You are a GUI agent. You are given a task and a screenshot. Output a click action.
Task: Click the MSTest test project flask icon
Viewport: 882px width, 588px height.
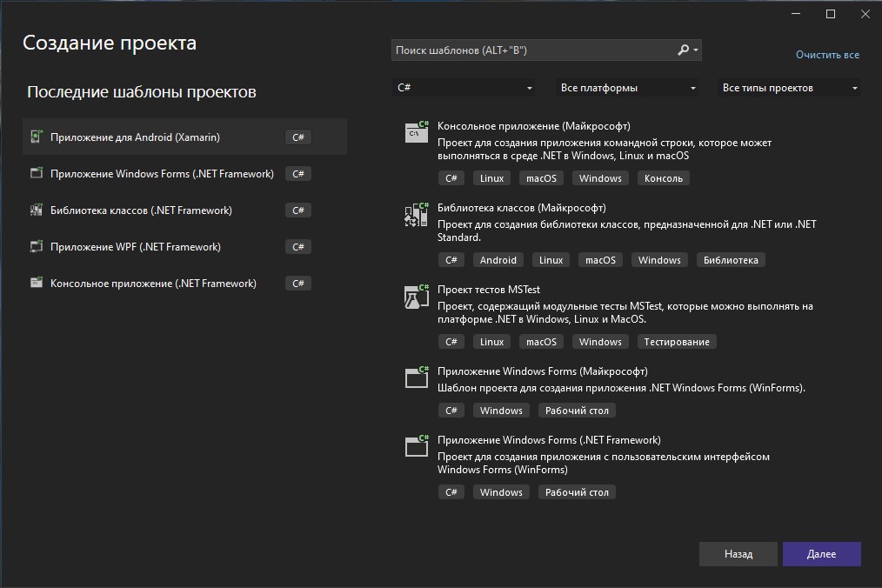[x=417, y=297]
